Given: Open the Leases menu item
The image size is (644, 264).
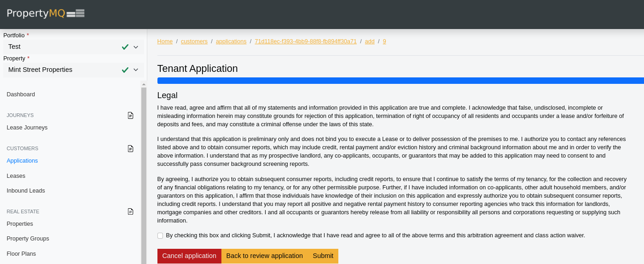Looking at the screenshot, I should 16,176.
